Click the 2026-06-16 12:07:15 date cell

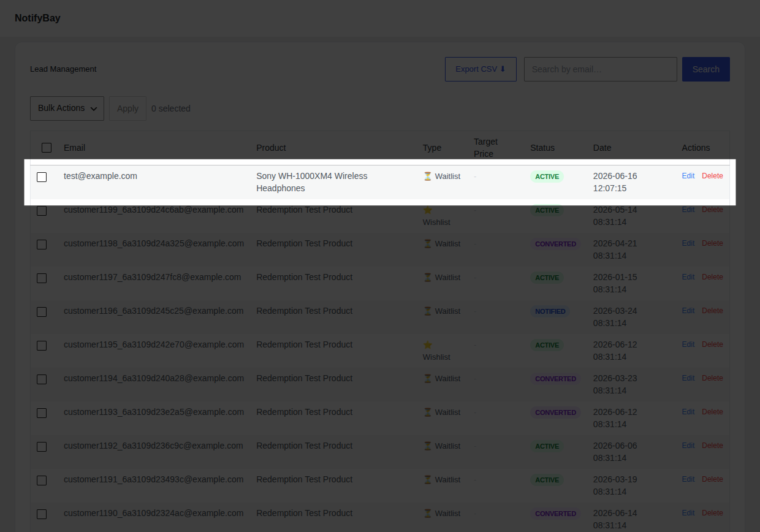point(615,182)
